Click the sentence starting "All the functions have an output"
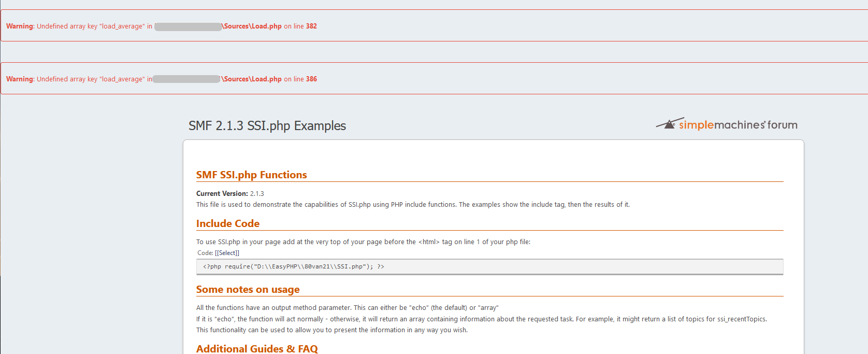The image size is (868, 354). tap(347, 308)
